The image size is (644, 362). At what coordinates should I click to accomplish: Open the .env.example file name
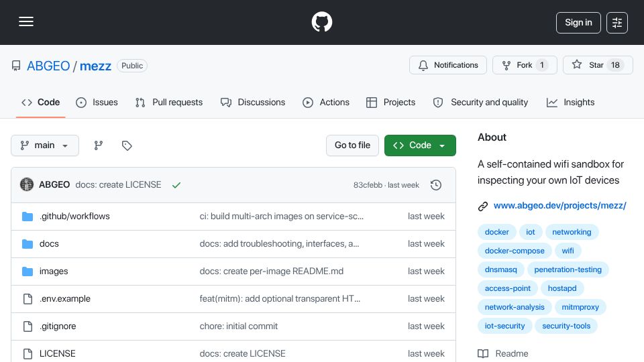click(65, 299)
